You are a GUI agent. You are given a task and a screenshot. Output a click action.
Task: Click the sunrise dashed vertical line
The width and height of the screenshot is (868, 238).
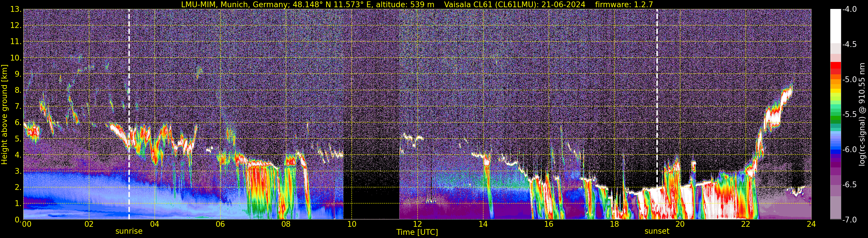pos(129,114)
